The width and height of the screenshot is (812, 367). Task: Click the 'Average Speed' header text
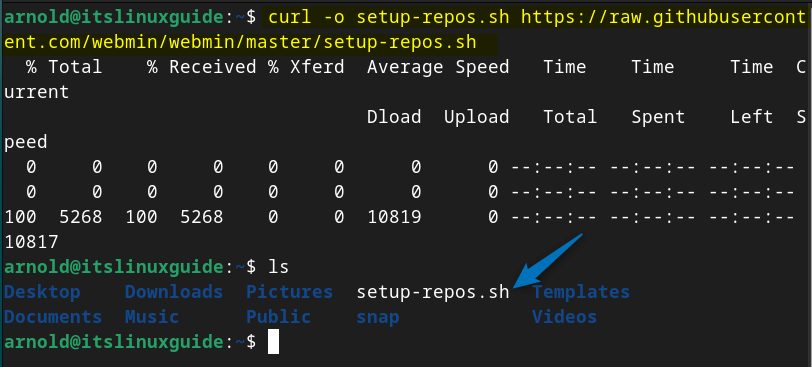point(438,67)
